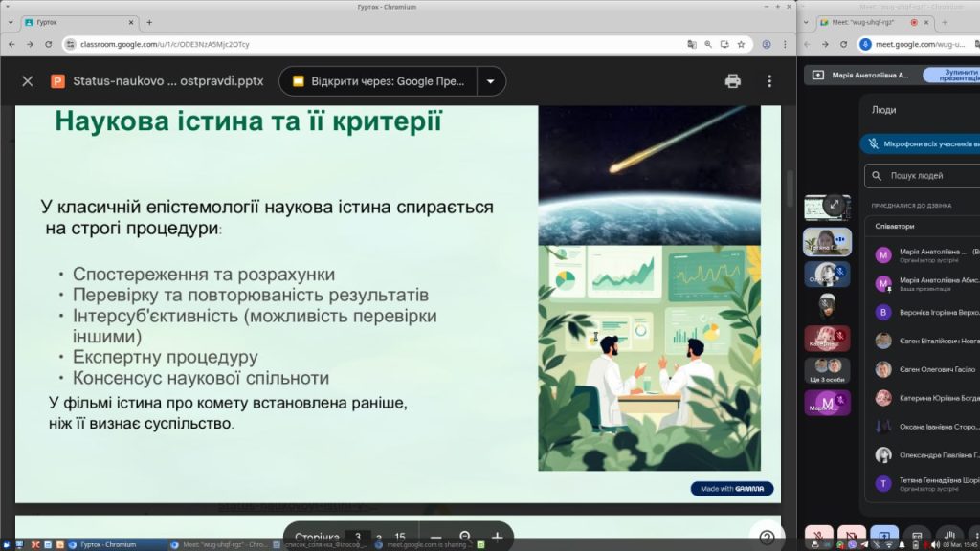The image size is (980, 551).
Task: Click the translate page icon in address bar
Action: tap(692, 44)
